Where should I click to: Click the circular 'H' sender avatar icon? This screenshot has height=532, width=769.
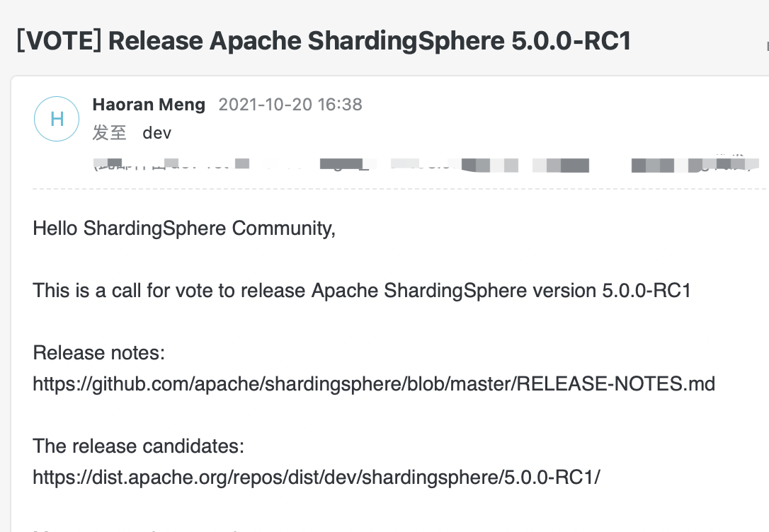pyautogui.click(x=57, y=119)
